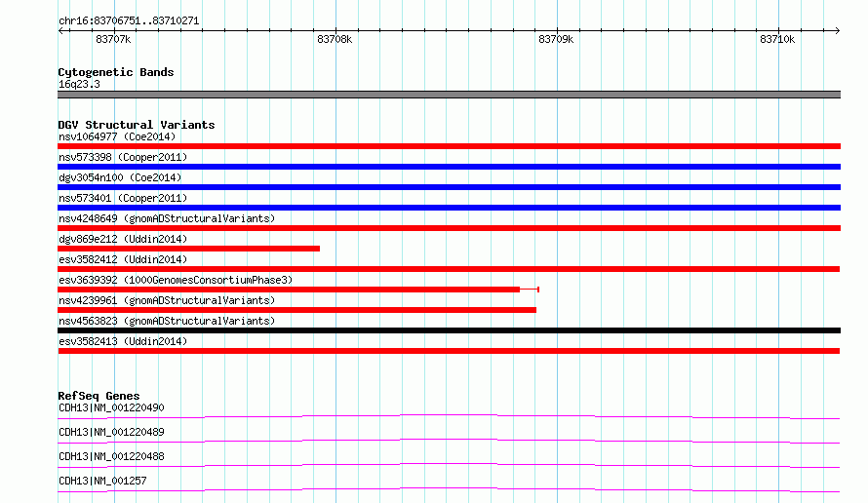Open variant label nsv4563823 (gnomADStructuralVariants)
868x503 pixels.
pyautogui.click(x=167, y=321)
